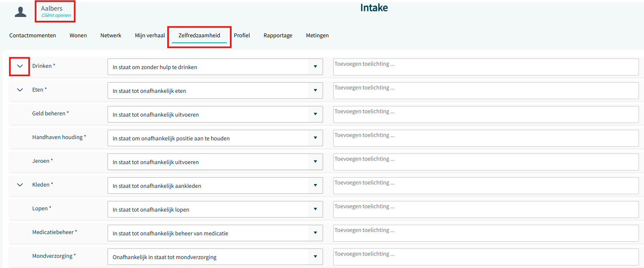644x268 pixels.
Task: Switch to the Rapportage tab
Action: point(278,35)
